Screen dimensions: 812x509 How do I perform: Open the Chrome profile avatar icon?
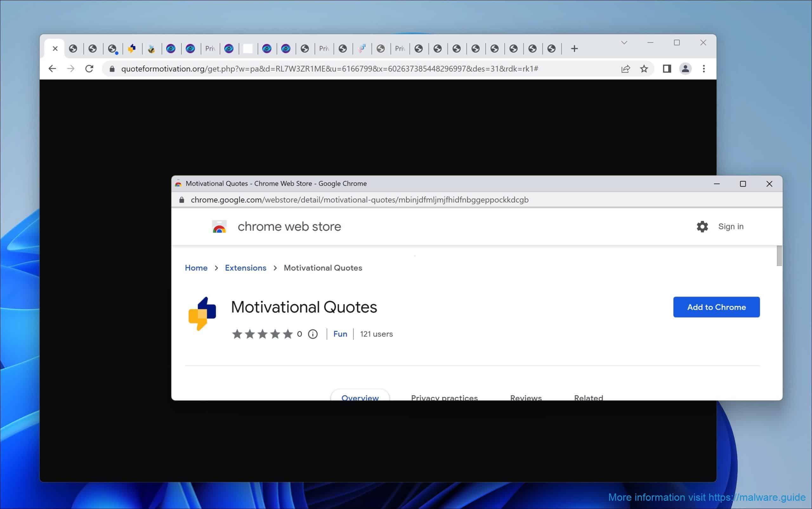pos(685,69)
